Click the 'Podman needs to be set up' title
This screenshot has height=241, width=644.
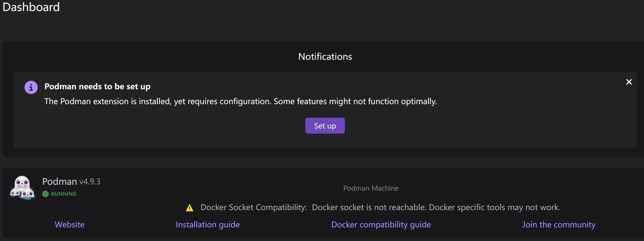(97, 86)
